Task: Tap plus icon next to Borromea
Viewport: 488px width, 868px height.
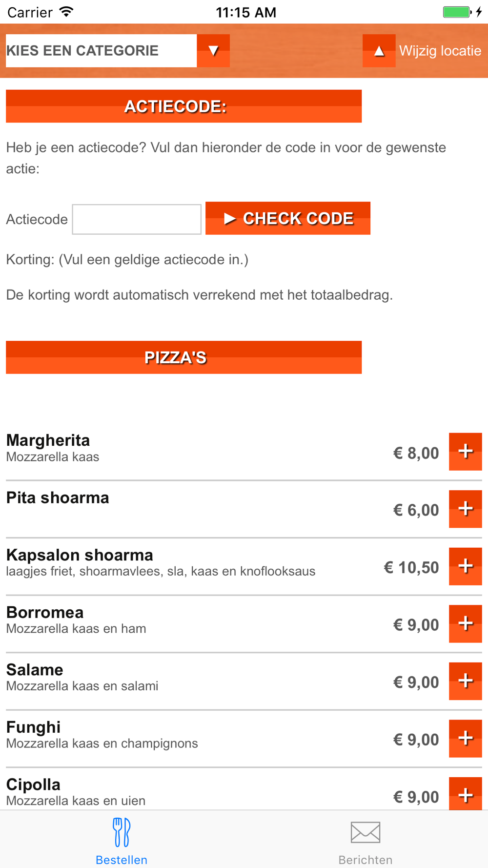Action: (x=465, y=623)
